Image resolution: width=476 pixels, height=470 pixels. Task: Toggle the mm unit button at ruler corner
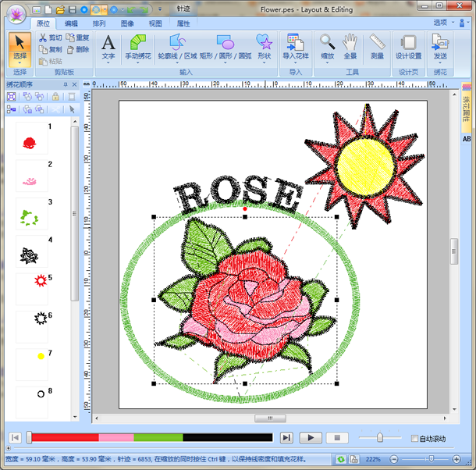[x=87, y=84]
